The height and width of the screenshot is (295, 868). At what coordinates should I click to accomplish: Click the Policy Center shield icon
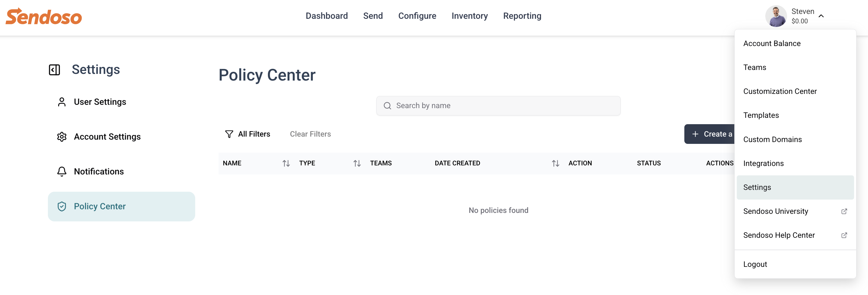[62, 206]
